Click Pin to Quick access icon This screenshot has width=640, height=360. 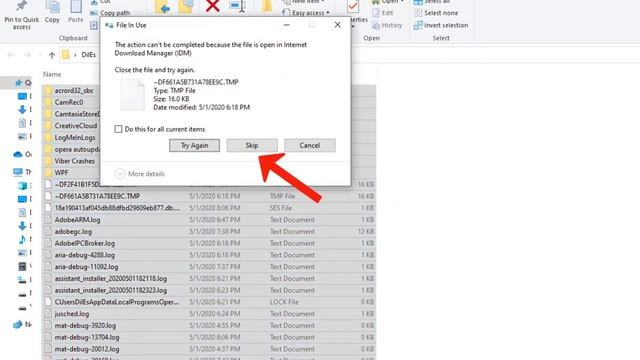tap(21, 15)
